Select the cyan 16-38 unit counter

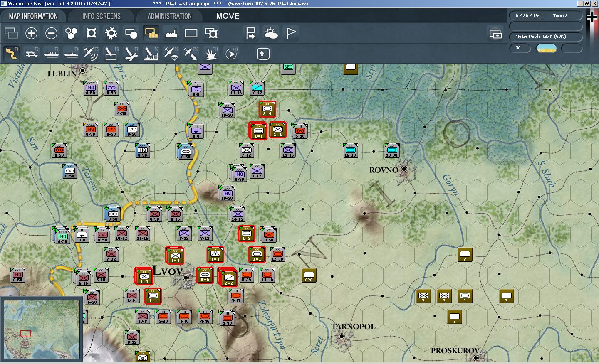pyautogui.click(x=350, y=150)
